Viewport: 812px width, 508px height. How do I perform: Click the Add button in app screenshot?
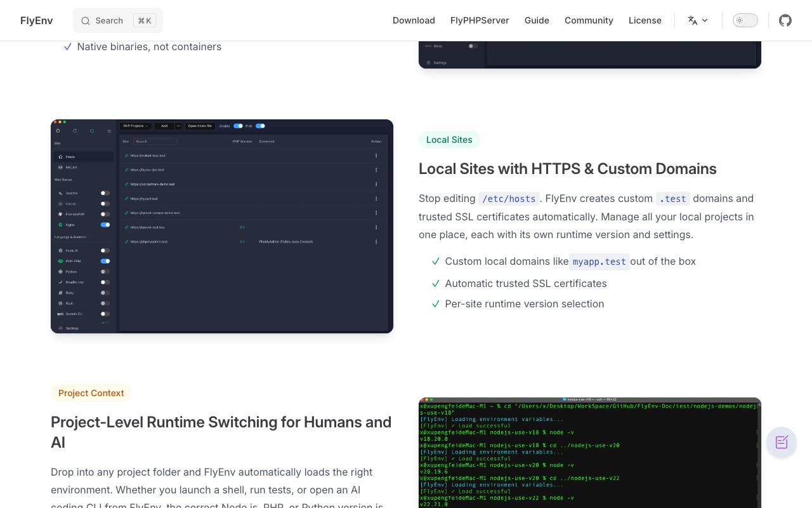tap(164, 126)
